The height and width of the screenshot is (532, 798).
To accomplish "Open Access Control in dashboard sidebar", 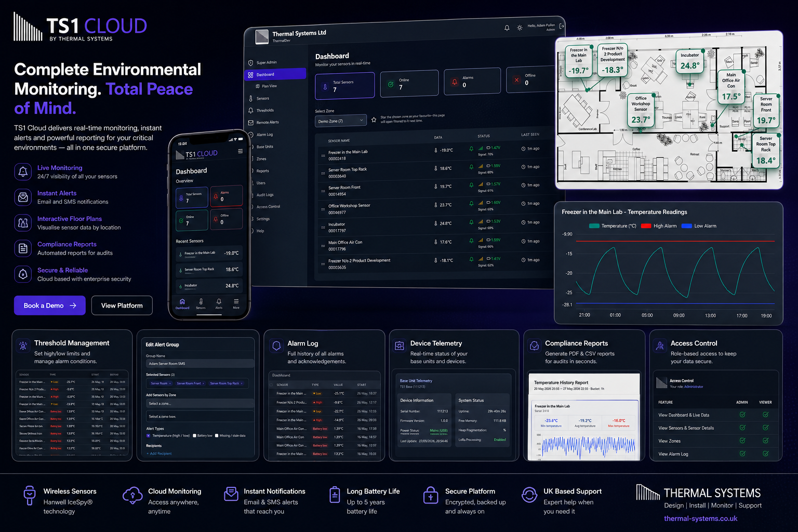I will tap(268, 207).
